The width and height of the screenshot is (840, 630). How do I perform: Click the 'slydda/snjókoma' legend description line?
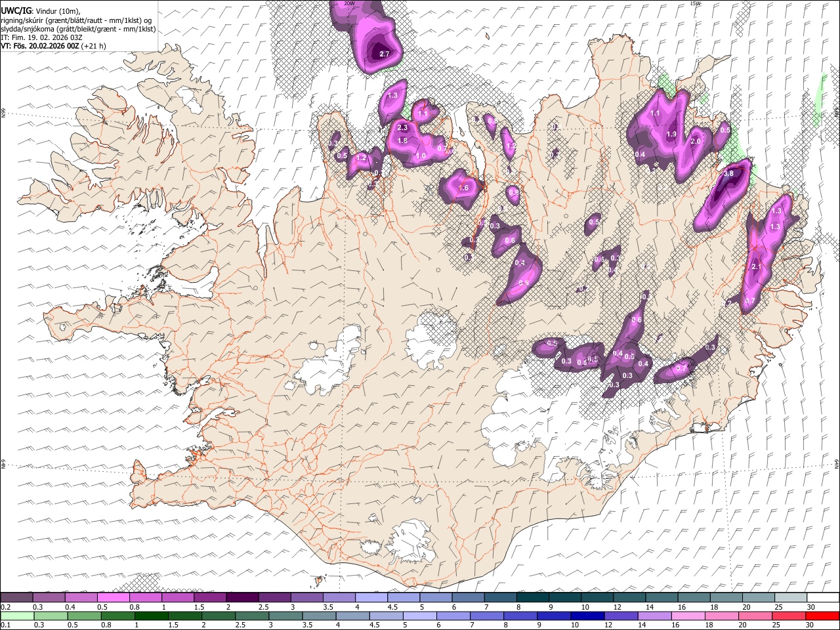[x=78, y=29]
